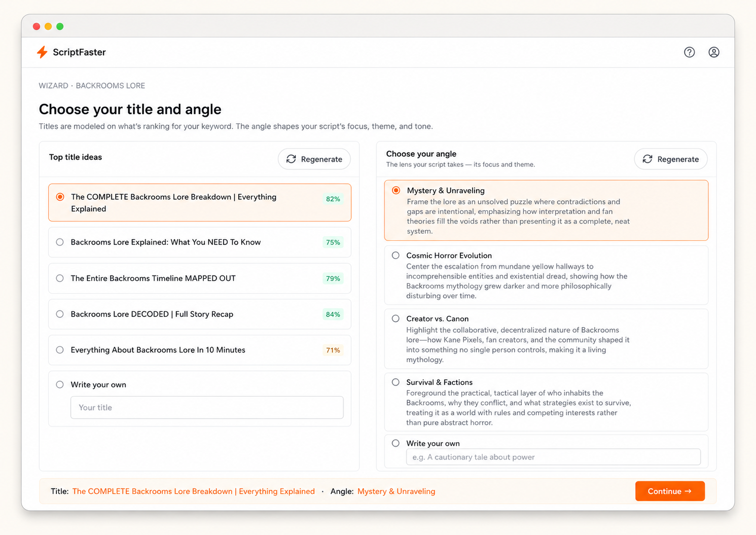Screen dimensions: 756x535
Task: Click the selected title text in summary bar
Action: (194, 491)
